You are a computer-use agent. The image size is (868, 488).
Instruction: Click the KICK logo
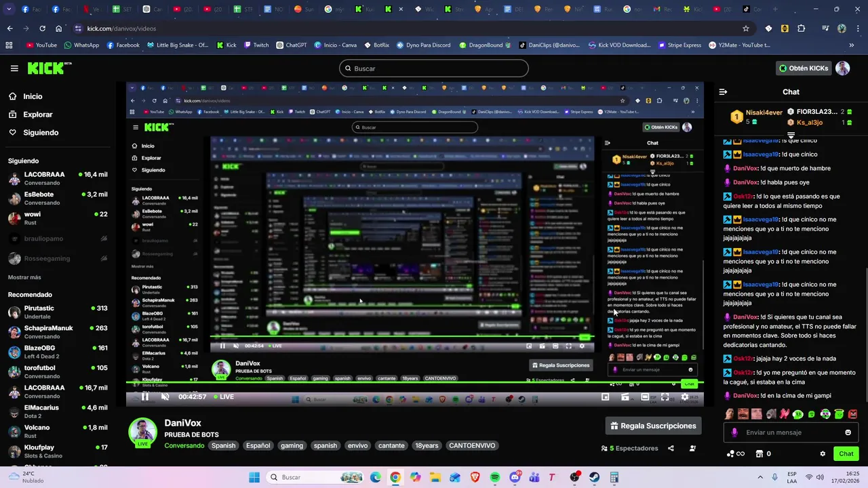pyautogui.click(x=49, y=68)
